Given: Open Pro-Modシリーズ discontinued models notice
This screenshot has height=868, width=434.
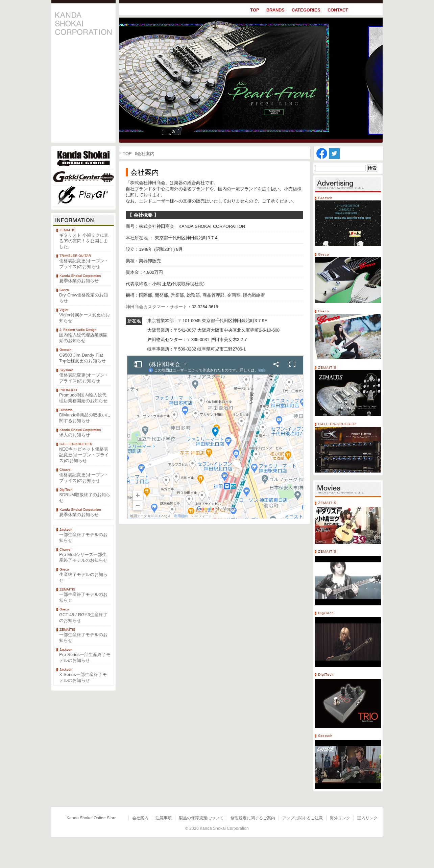Looking at the screenshot, I should (x=83, y=557).
